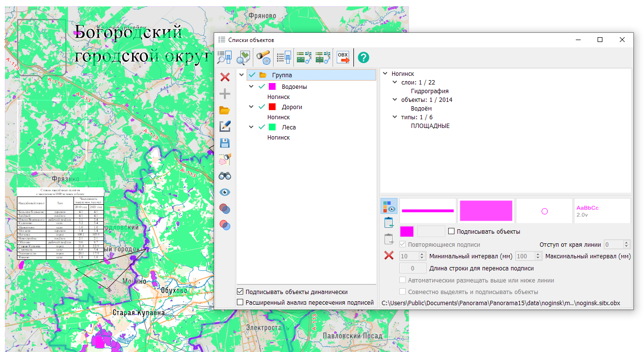Click the orange open folder sidebar icon
The image size is (644, 352).
point(225,110)
